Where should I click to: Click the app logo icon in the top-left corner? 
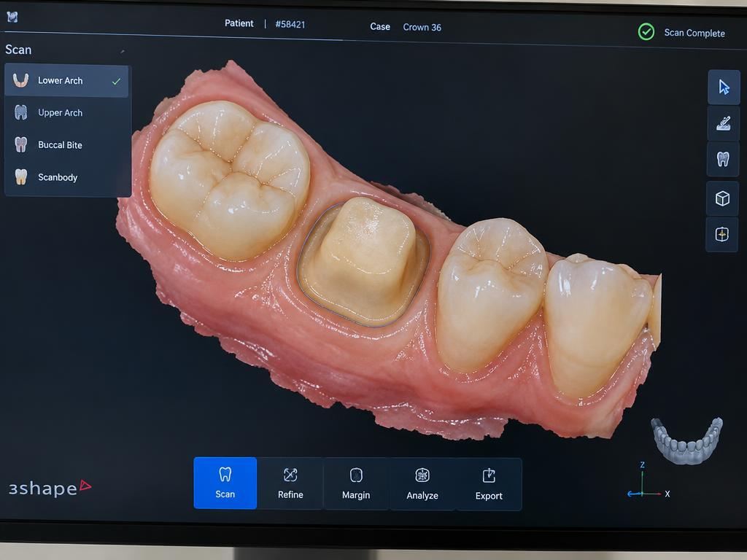click(x=12, y=17)
